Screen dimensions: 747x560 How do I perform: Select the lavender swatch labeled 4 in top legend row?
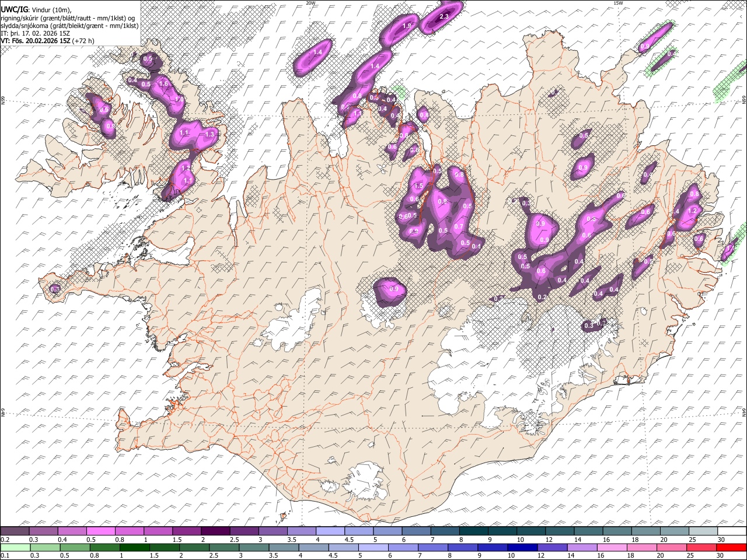[x=330, y=531]
